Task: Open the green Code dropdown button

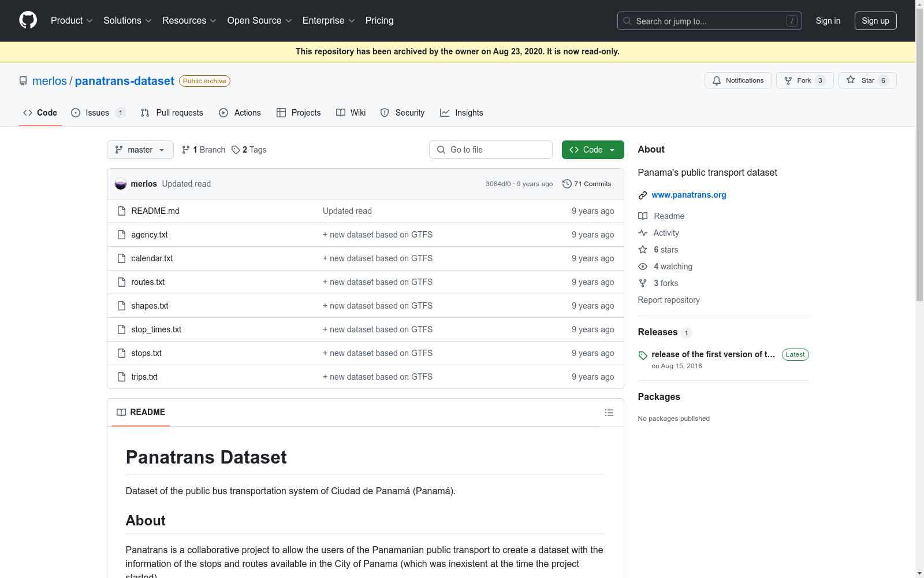Action: [x=593, y=150]
